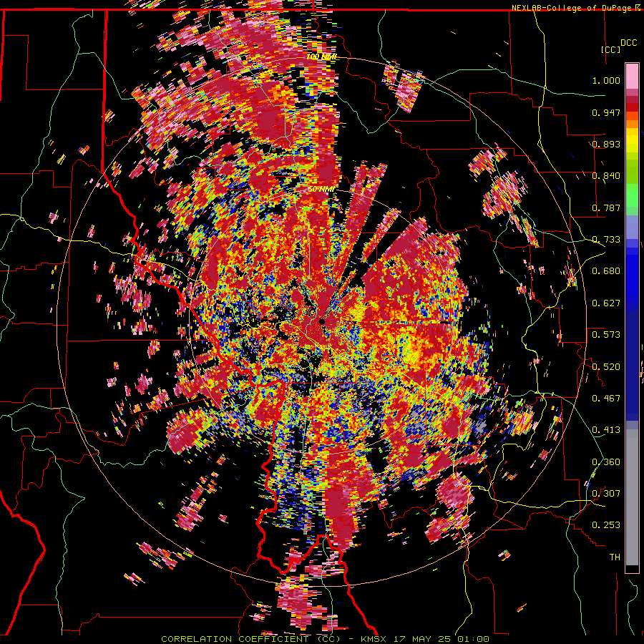Click the 0.893 legend value
644x644 pixels.
pos(606,144)
